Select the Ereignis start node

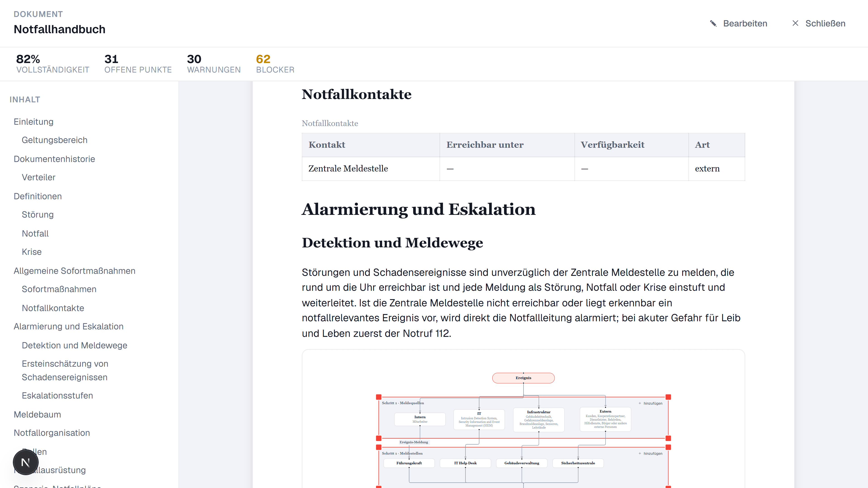(523, 378)
